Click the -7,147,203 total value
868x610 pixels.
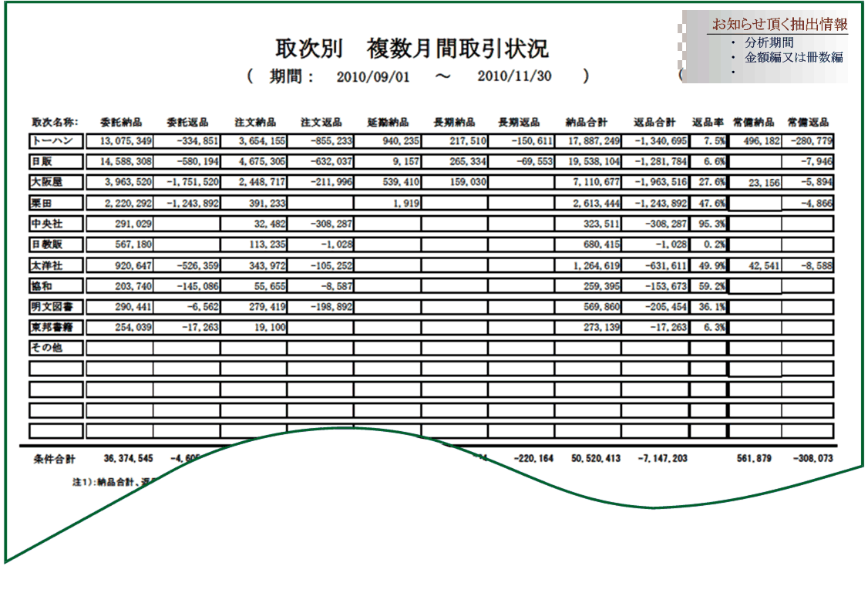(663, 458)
